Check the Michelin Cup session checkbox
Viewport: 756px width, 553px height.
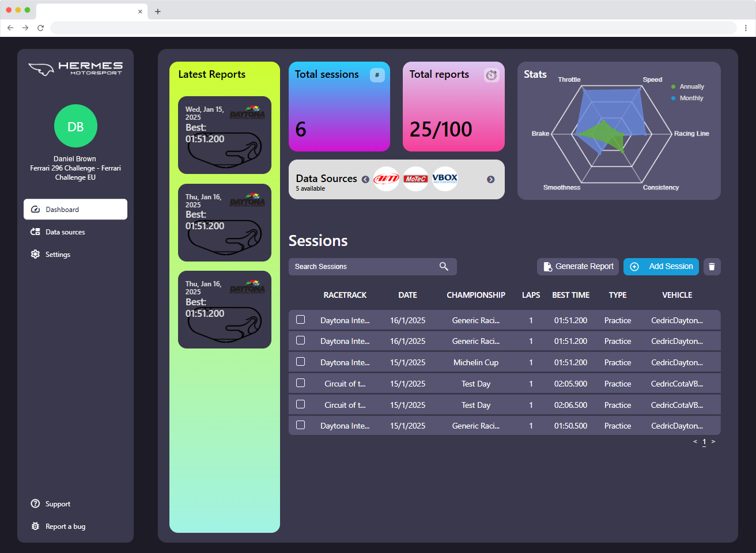(x=300, y=362)
